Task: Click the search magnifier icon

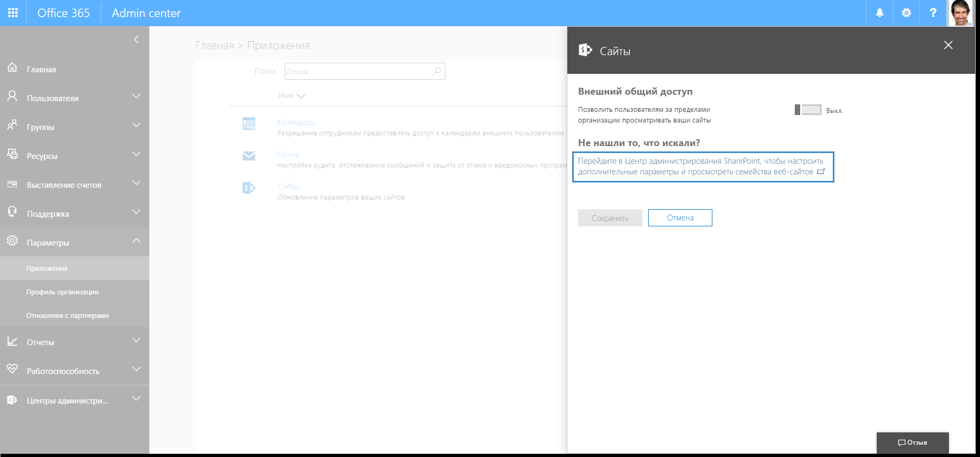Action: click(x=437, y=71)
